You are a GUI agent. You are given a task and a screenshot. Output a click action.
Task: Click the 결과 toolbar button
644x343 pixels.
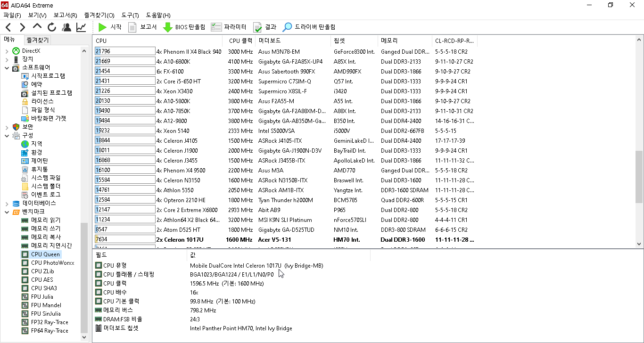[265, 27]
